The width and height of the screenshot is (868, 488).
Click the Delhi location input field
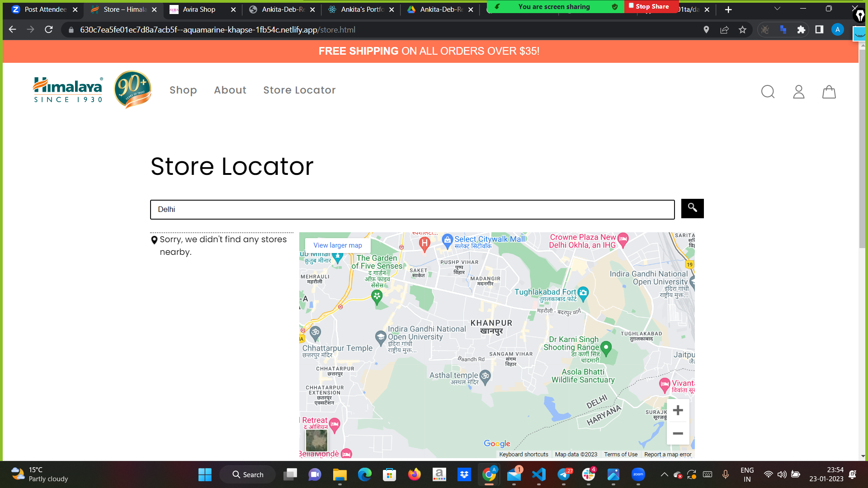[x=412, y=210]
